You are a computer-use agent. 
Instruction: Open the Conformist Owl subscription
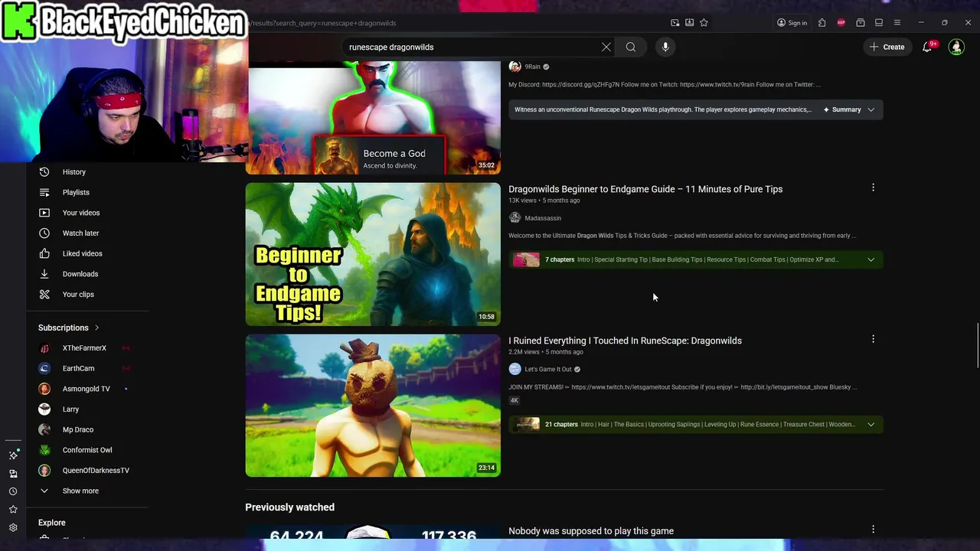click(87, 450)
